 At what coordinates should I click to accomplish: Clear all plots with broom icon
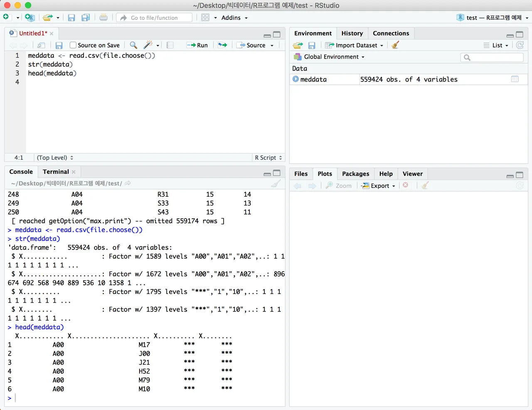coord(425,185)
